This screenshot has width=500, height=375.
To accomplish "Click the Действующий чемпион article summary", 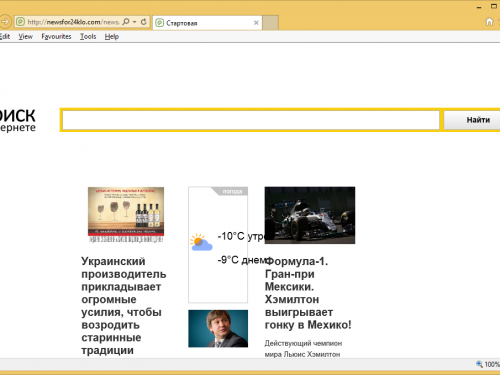I will pos(303,349).
